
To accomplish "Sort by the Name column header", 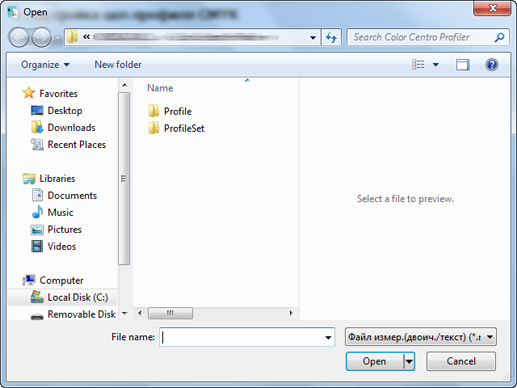I will click(160, 88).
